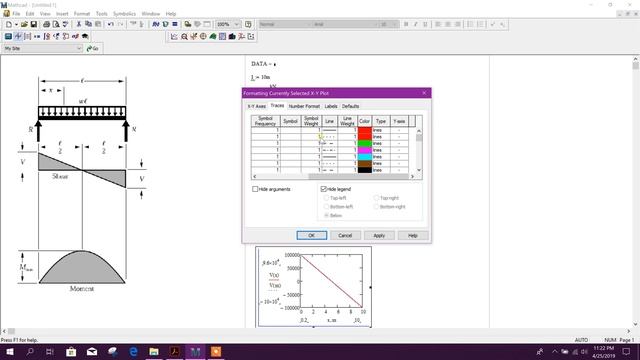This screenshot has height=360, width=640.
Task: Click Apply in the plot formatting dialog
Action: coord(379,236)
